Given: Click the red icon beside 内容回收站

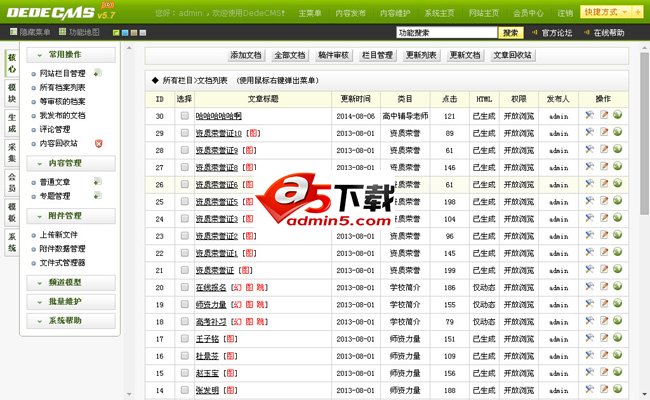Looking at the screenshot, I should 98,143.
